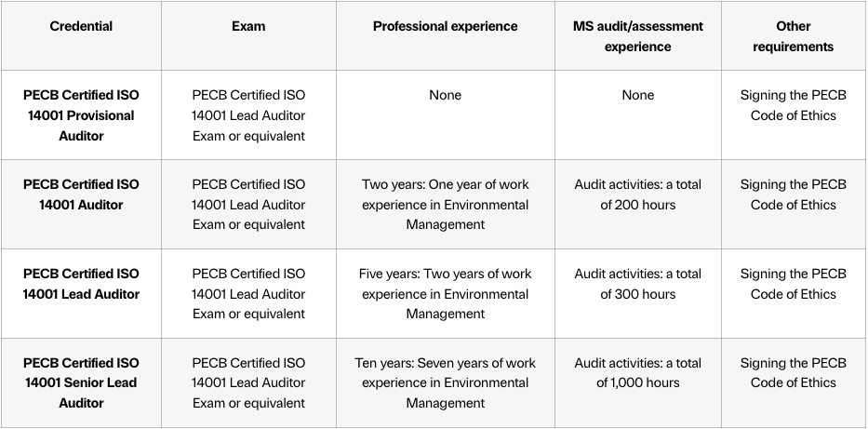This screenshot has height=429, width=868.
Task: Click the PECB Certified ISO 14001 Lead Auditor credential
Action: tap(81, 284)
